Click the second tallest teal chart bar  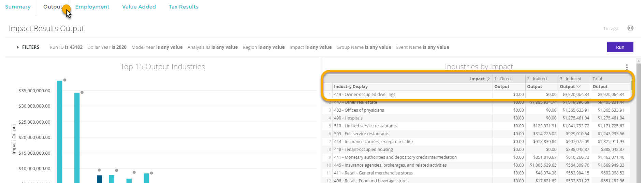click(77, 138)
